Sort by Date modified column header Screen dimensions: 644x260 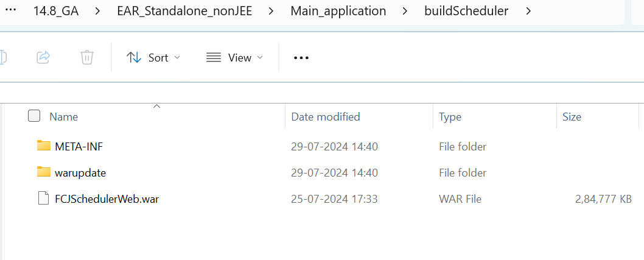326,116
